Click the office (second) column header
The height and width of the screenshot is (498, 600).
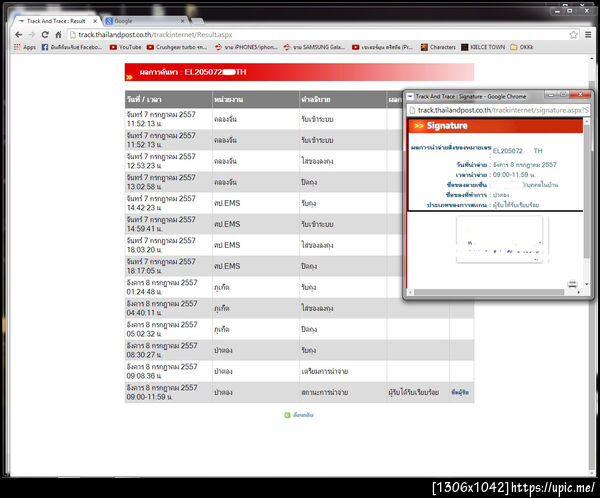click(x=256, y=100)
